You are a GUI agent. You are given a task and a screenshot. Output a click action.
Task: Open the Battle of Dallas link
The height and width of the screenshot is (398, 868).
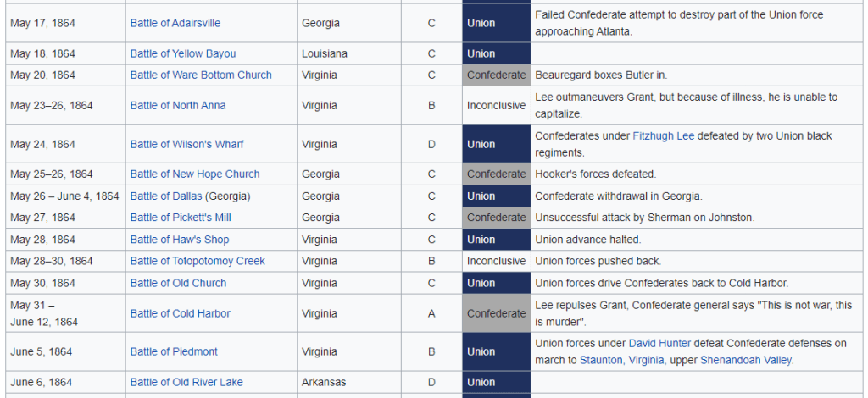click(167, 196)
